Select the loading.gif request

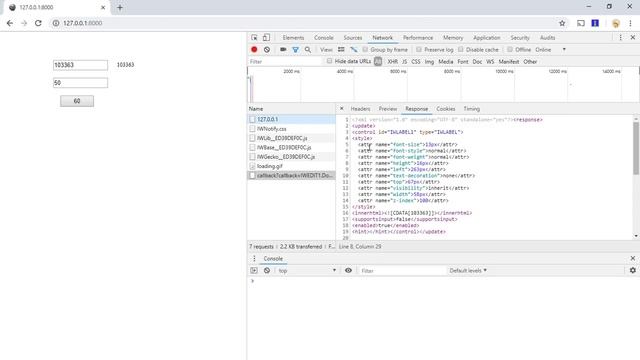tap(291, 166)
